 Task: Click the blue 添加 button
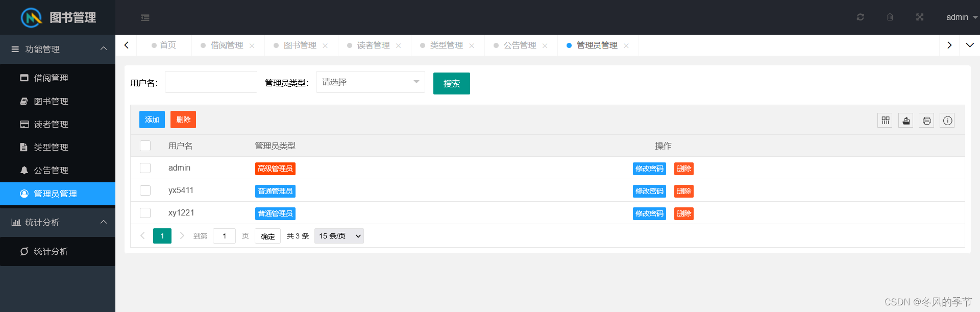coord(152,119)
